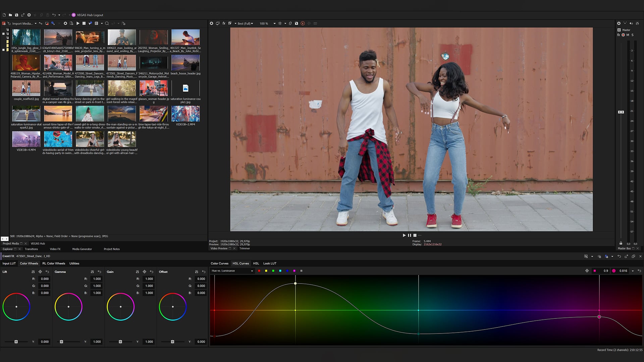This screenshot has width=644, height=362.
Task: Click the grid overlay icon in the preview toolbar
Action: tap(280, 23)
